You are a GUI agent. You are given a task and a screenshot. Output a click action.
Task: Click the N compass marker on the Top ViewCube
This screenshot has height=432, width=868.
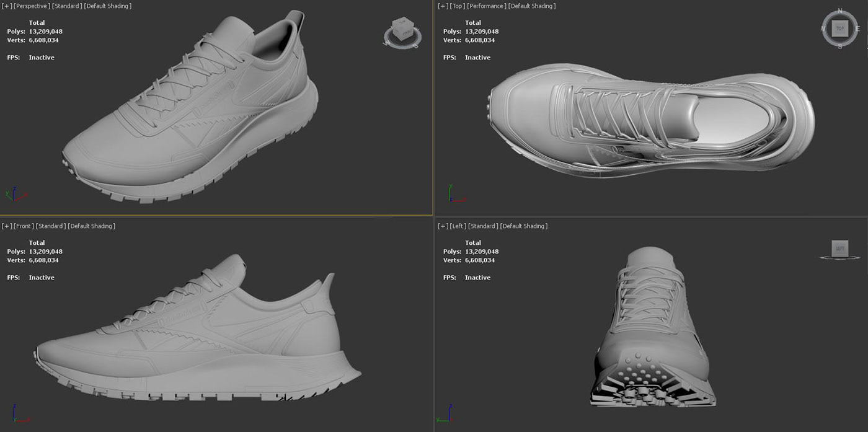839,11
